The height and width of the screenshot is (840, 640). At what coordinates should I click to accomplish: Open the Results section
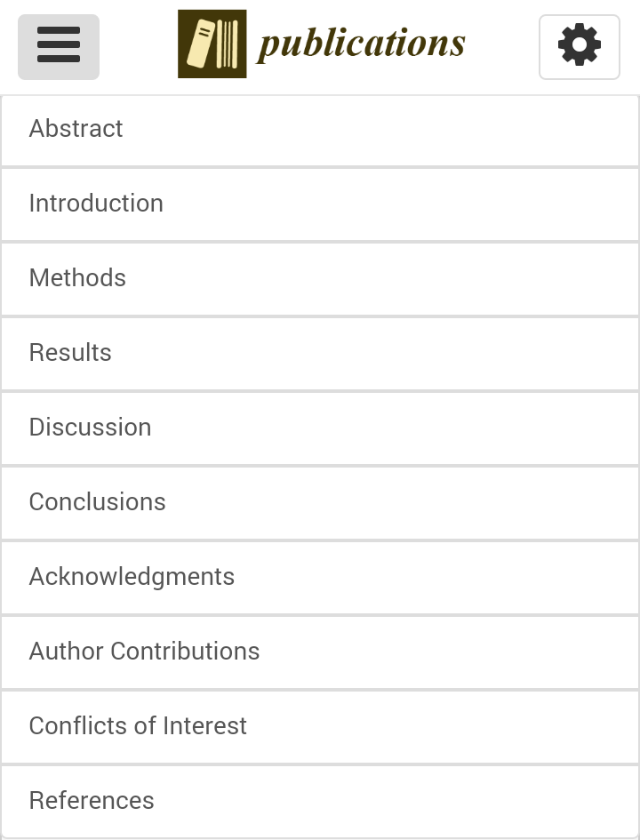tap(70, 353)
